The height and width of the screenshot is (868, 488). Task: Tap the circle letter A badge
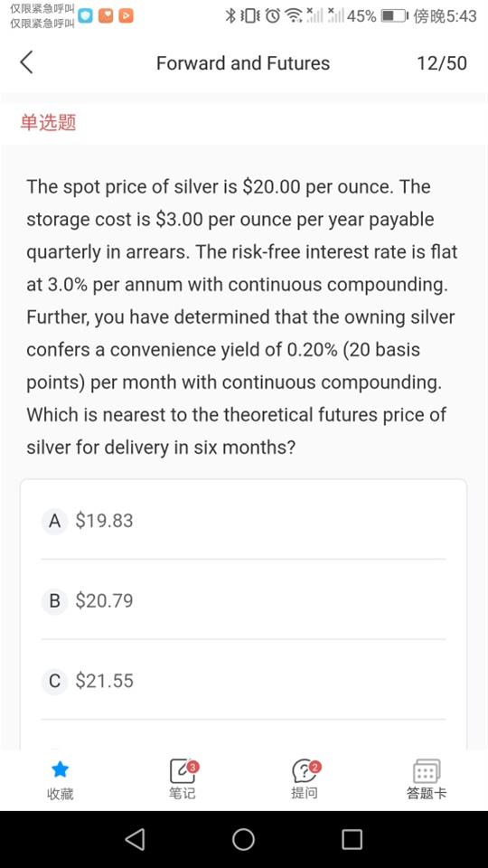click(x=54, y=521)
